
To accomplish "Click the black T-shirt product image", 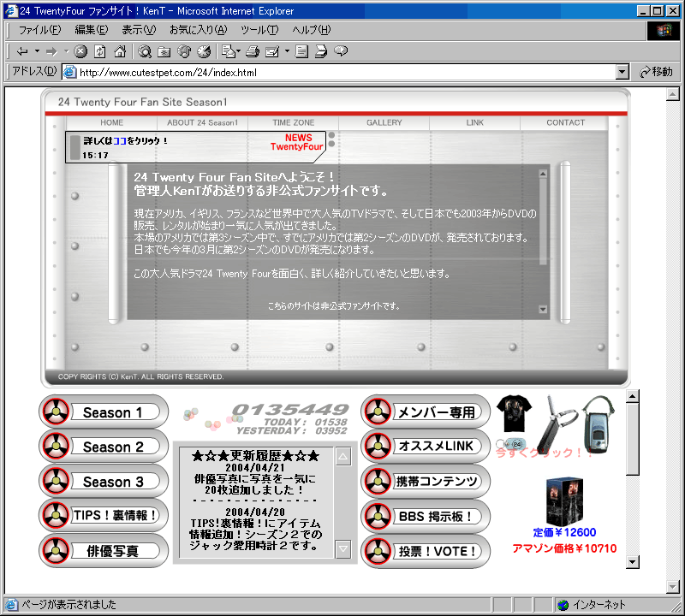I will (515, 413).
